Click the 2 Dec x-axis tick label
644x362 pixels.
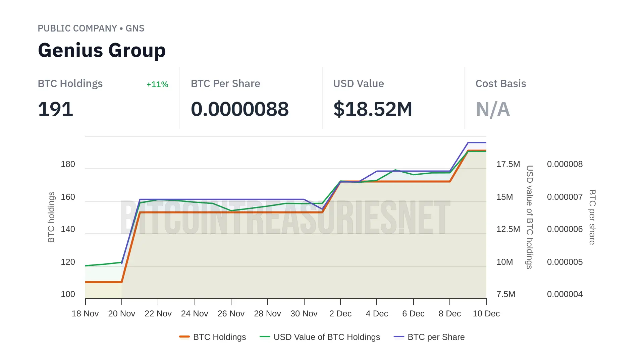[x=340, y=314]
